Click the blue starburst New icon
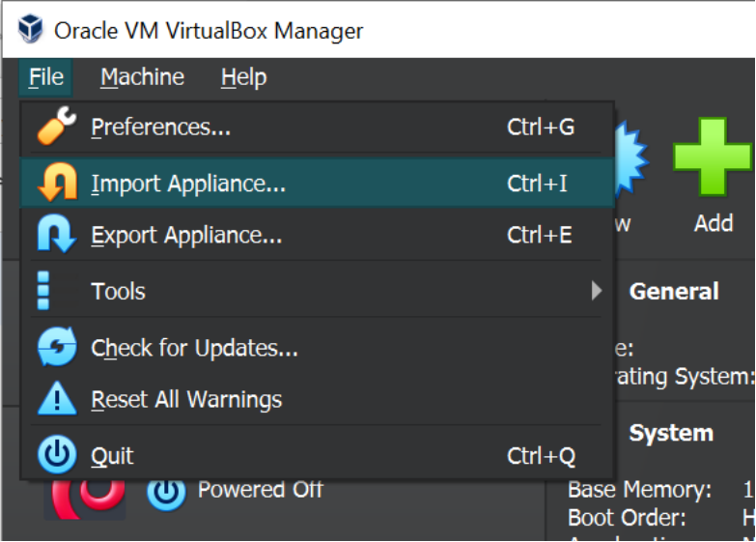Image resolution: width=756 pixels, height=542 pixels. pyautogui.click(x=631, y=157)
